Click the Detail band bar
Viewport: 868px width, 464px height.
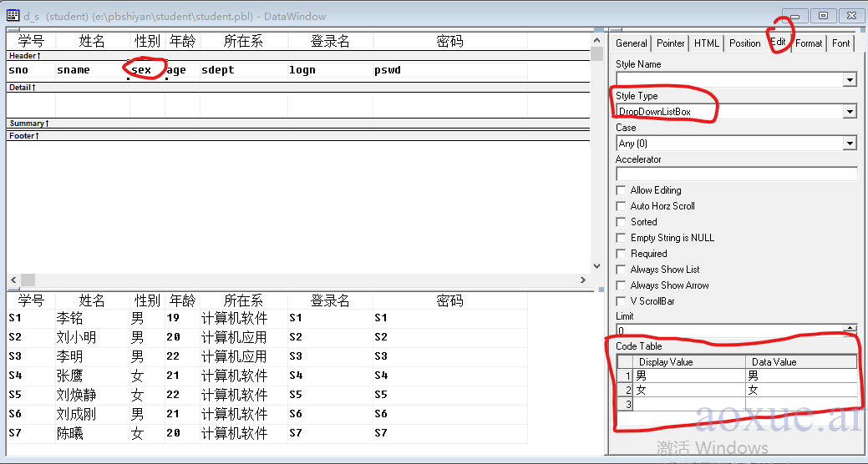click(x=298, y=88)
